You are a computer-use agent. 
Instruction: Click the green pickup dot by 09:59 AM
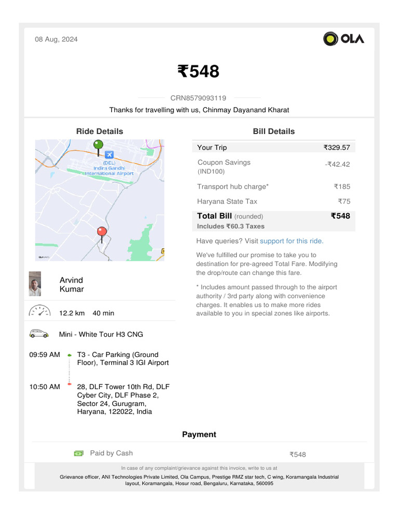click(x=70, y=355)
